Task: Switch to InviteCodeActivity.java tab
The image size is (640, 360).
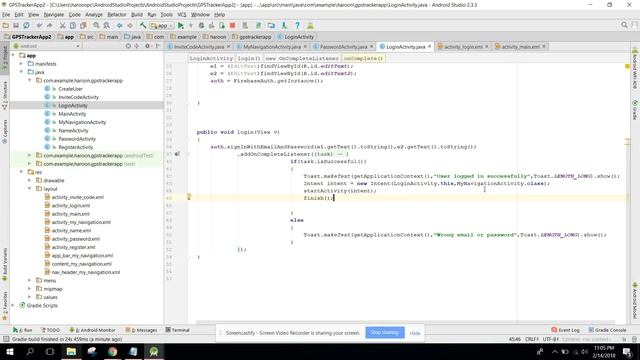Action: pyautogui.click(x=199, y=47)
